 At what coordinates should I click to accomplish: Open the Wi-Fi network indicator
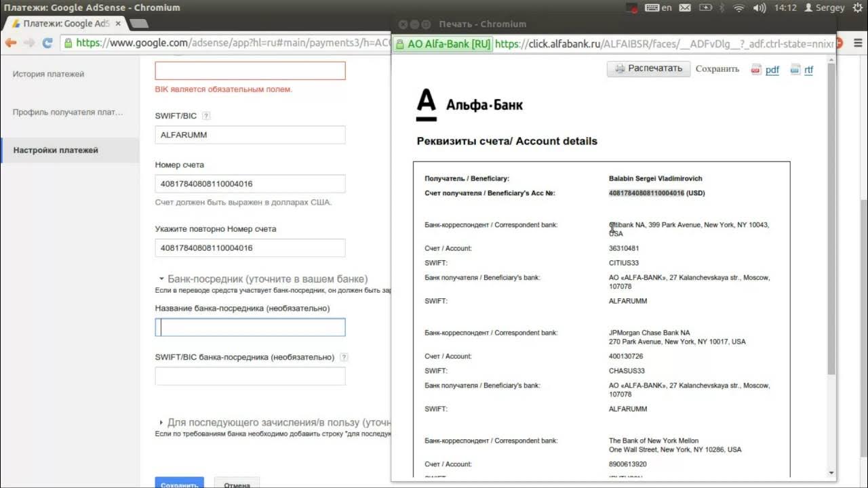tap(739, 8)
